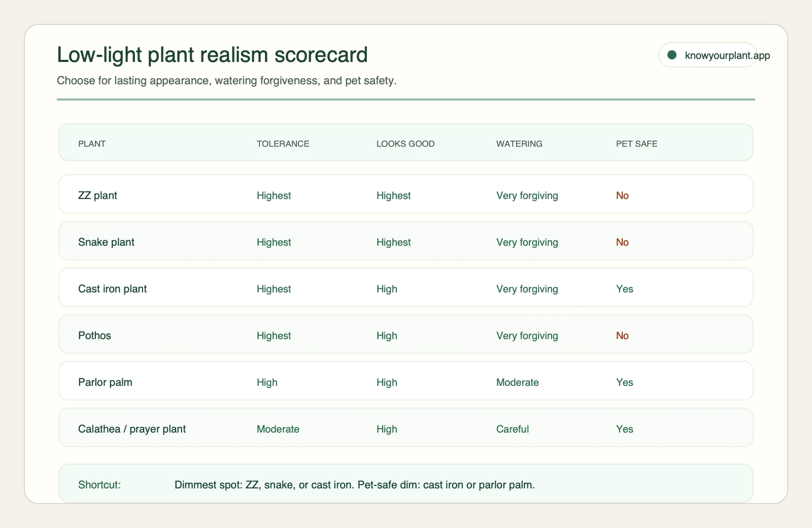This screenshot has width=812, height=528.
Task: Click the Dimmest spot shortcut tip text
Action: coord(354,485)
